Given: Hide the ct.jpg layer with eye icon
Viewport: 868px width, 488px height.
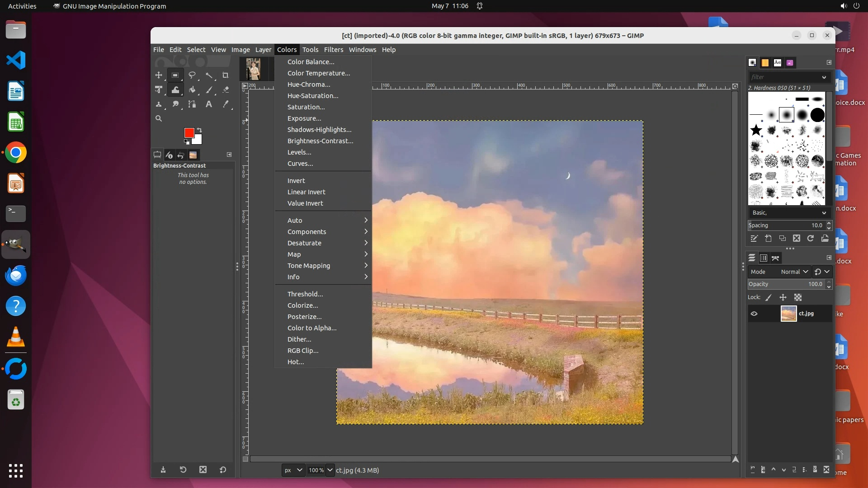Looking at the screenshot, I should coord(754,314).
